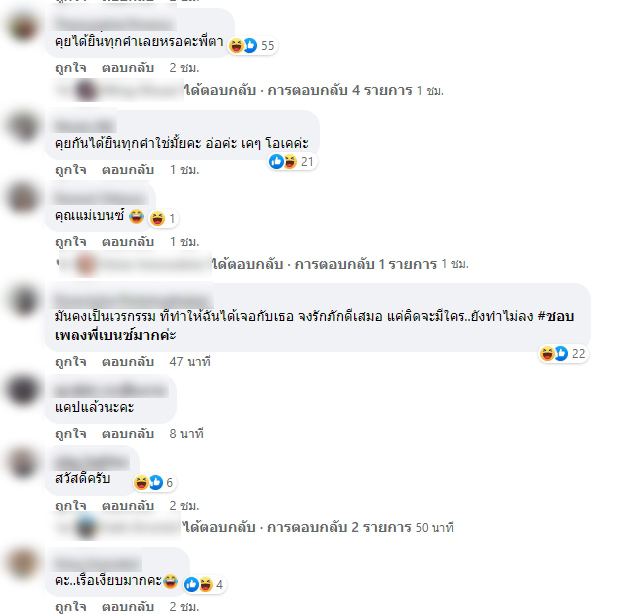Reply to the แคปแล้วนะคะ comment
Image resolution: width=618 pixels, height=614 pixels.
(128, 434)
